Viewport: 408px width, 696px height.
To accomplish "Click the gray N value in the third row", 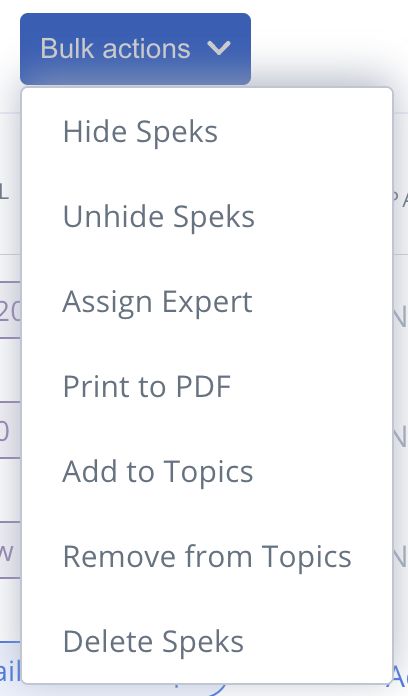I will point(400,556).
